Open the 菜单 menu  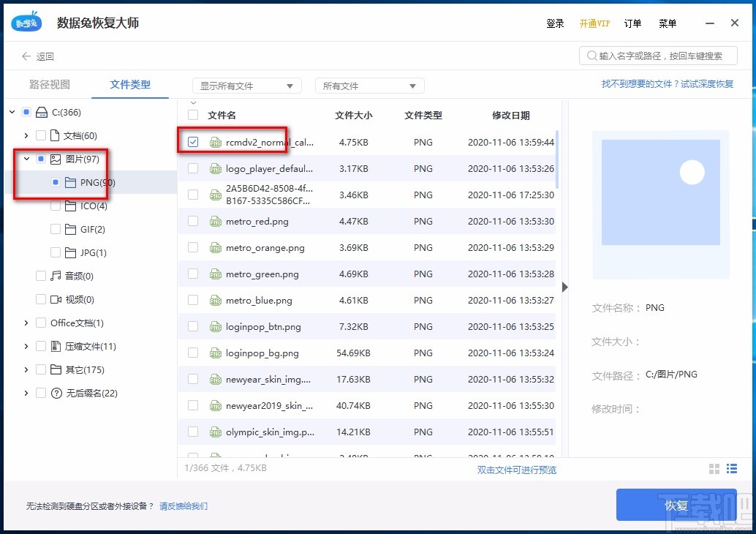coord(667,23)
